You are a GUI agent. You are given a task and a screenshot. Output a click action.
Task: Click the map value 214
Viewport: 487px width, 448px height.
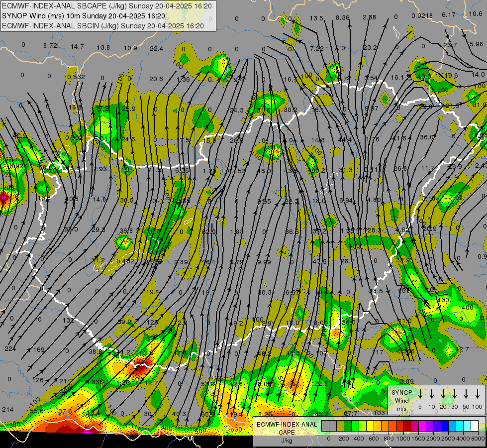coord(8,410)
